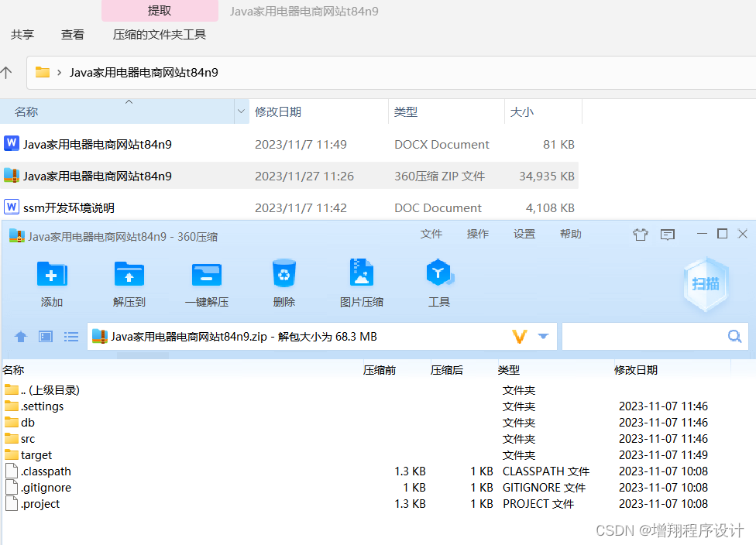Viewport: 756px width, 545px height.
Task: Click the up-arrow icon in 360压缩 toolbar
Action: pos(21,336)
